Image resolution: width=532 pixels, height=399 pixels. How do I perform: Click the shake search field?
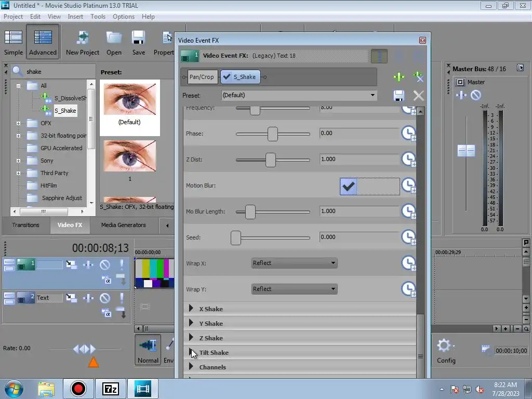(x=60, y=72)
